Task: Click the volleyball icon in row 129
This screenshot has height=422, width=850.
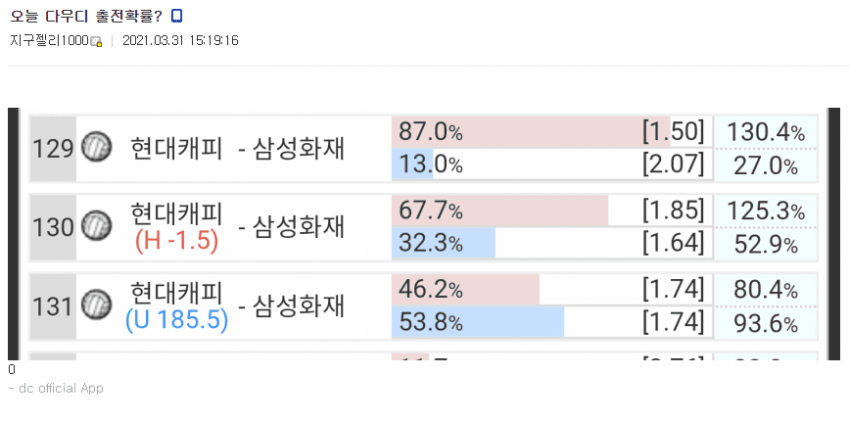Action: 95,148
